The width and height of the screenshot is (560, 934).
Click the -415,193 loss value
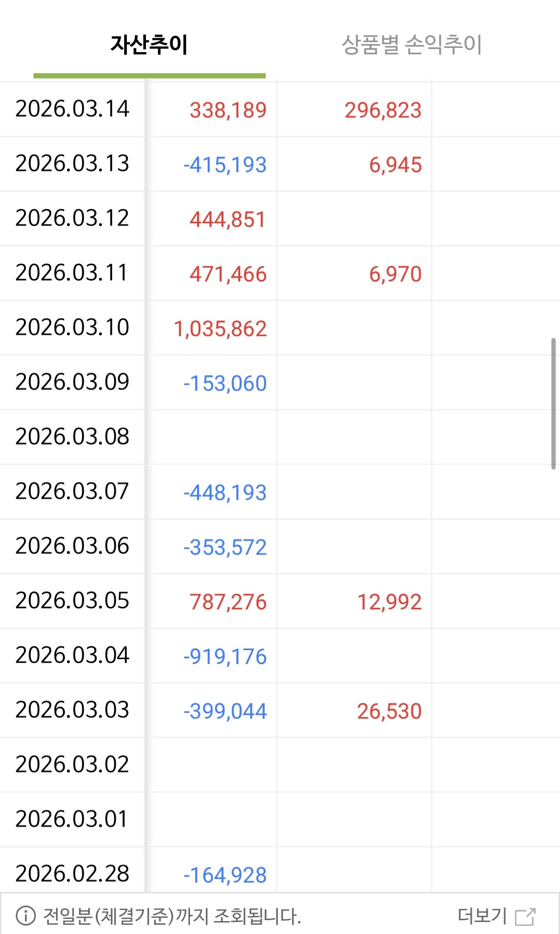tap(225, 165)
